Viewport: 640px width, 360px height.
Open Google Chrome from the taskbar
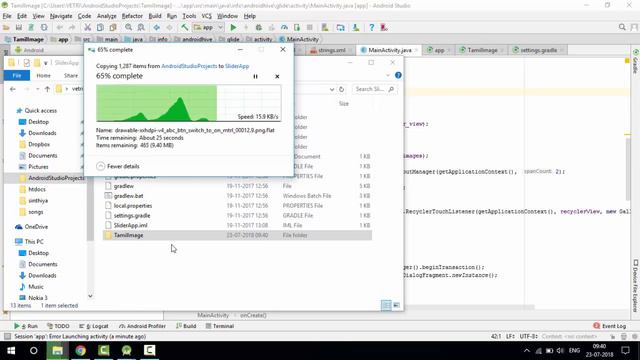point(80,350)
